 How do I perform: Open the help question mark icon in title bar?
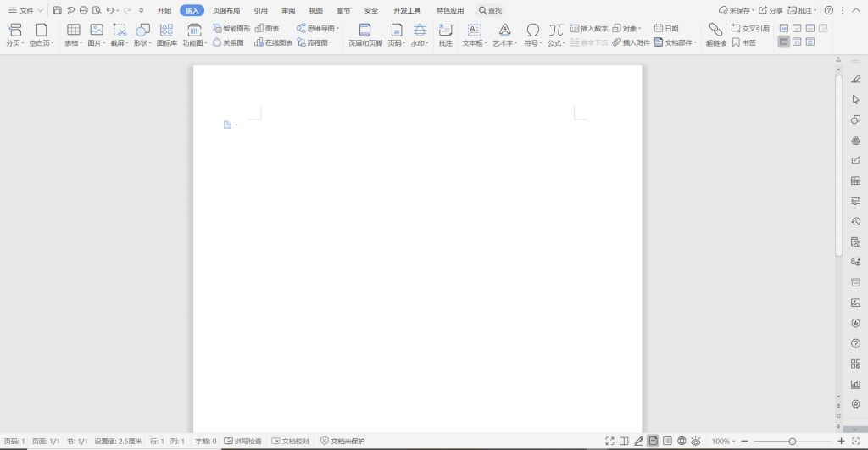click(829, 10)
